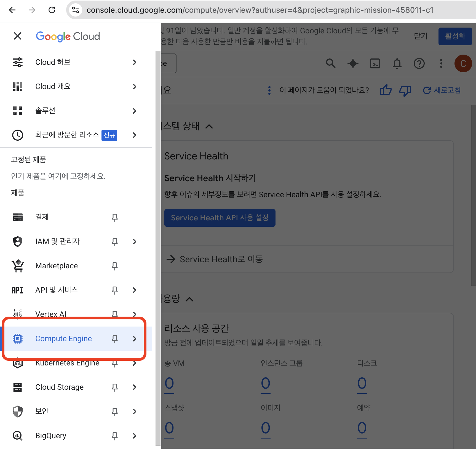Click Service Health API 사용 설정 button
This screenshot has height=449, width=476.
point(220,218)
